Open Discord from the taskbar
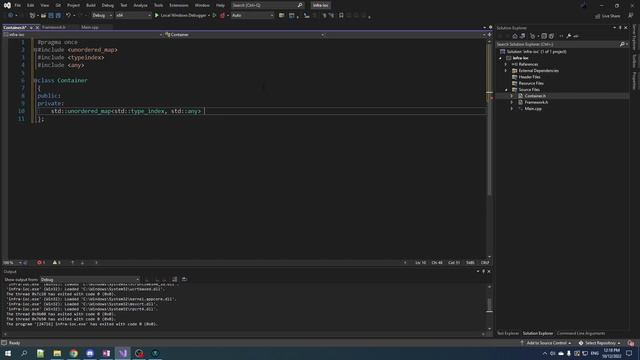 tap(90, 353)
